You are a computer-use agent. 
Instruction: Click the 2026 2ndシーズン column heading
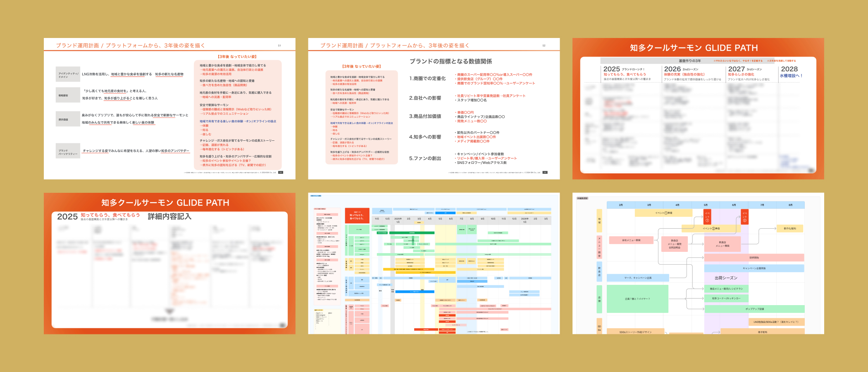tap(681, 69)
